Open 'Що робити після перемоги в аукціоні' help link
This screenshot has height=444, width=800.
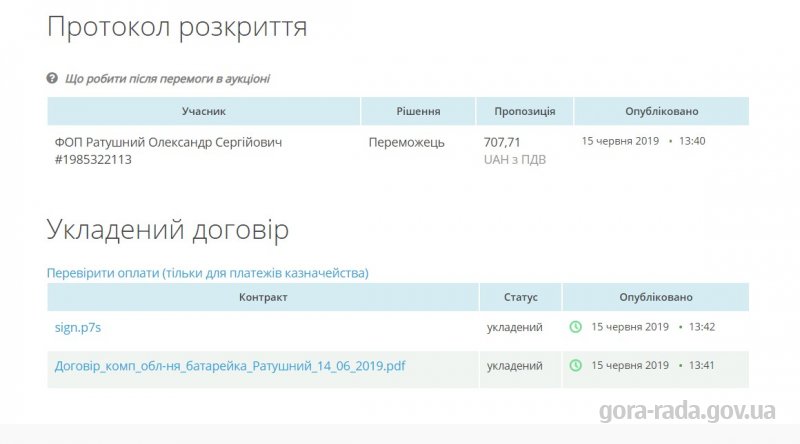click(x=167, y=79)
